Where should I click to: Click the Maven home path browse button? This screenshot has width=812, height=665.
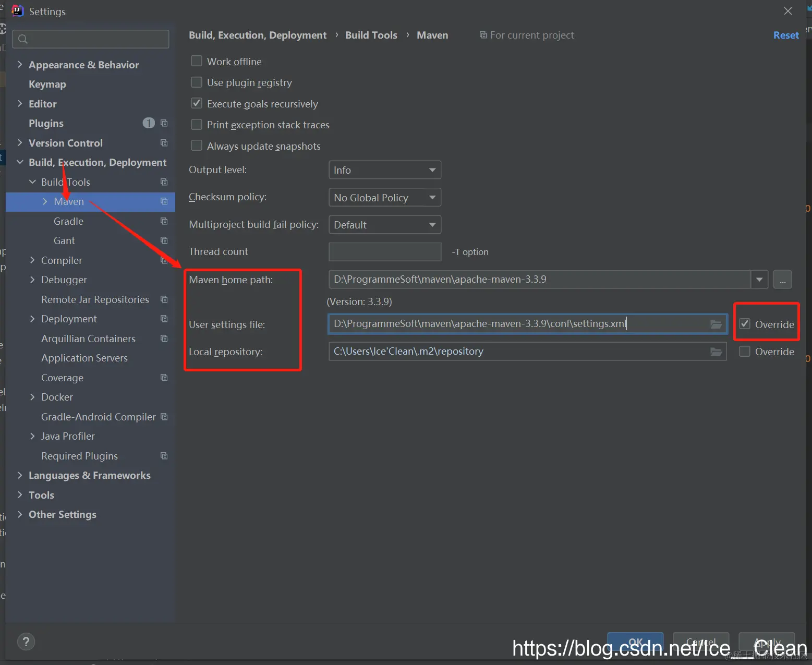[782, 280]
